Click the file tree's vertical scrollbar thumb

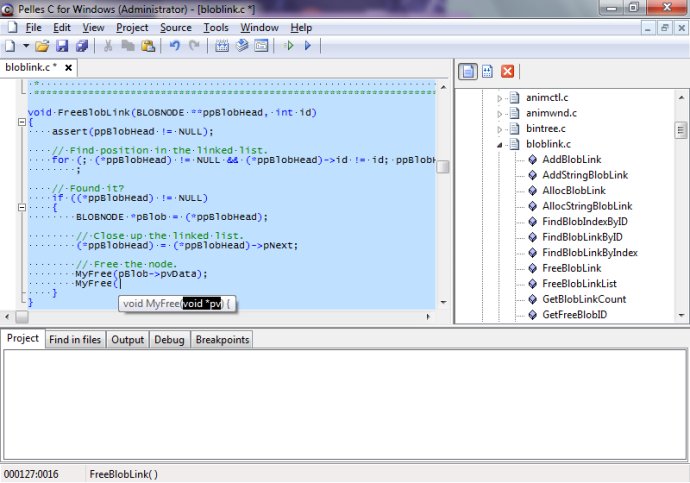[680, 131]
